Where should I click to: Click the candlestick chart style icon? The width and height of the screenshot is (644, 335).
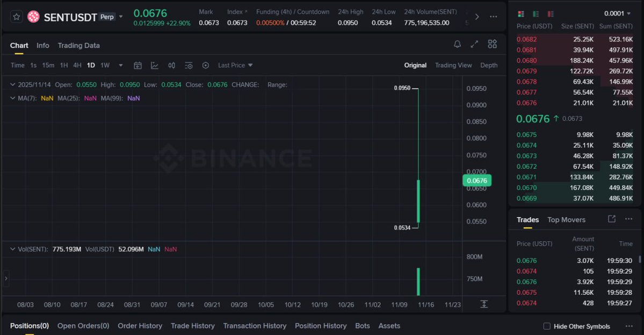click(172, 66)
